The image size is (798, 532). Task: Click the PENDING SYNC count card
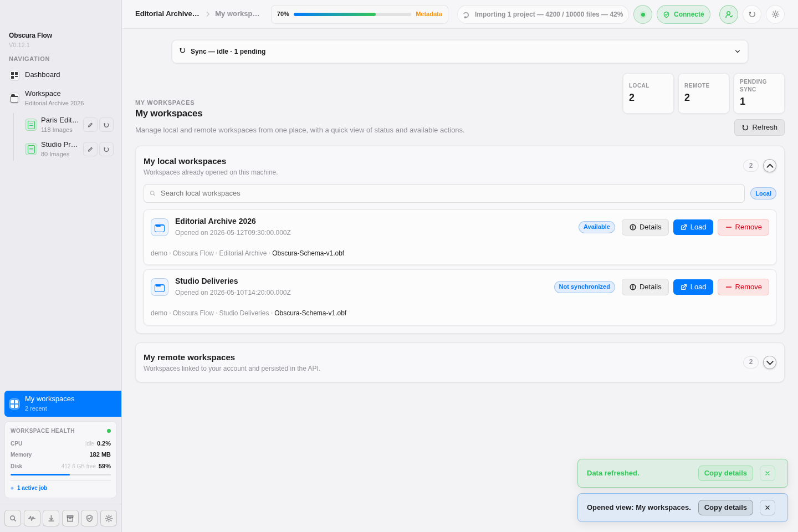click(x=759, y=93)
